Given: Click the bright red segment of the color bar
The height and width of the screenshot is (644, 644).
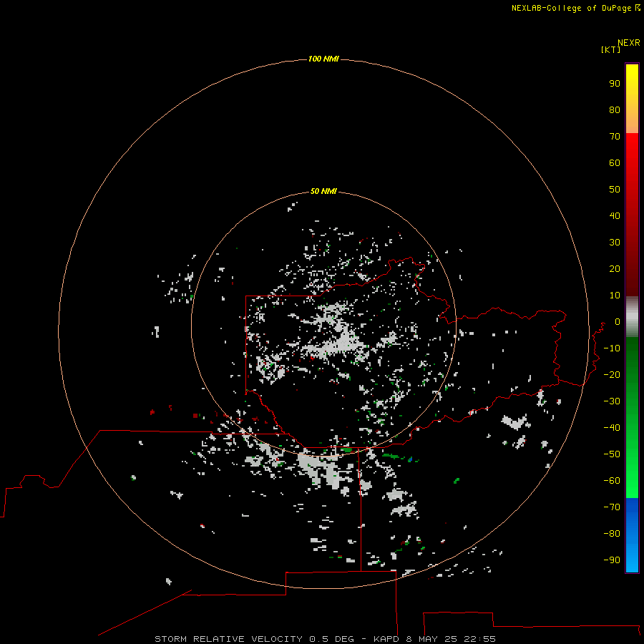Looking at the screenshot, I should (x=632, y=213).
